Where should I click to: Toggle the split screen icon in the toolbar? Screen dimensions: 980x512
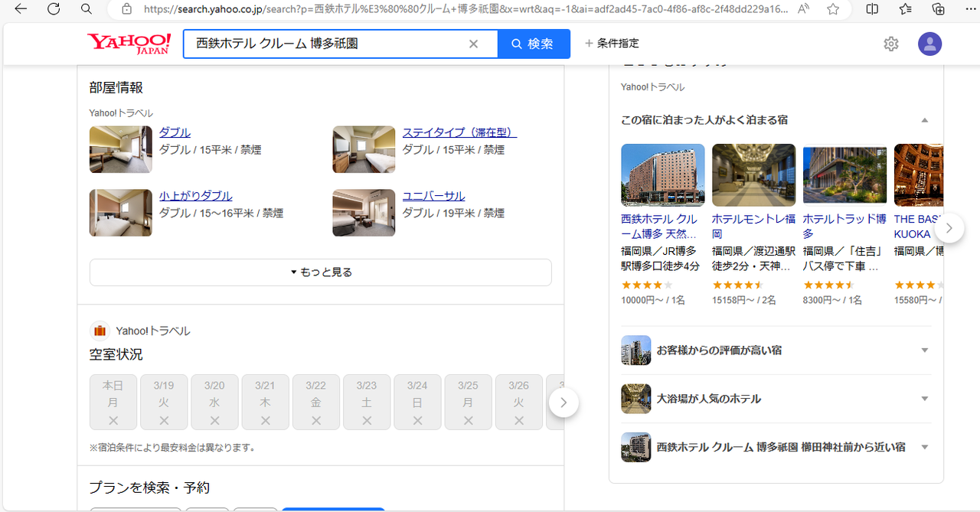tap(872, 10)
